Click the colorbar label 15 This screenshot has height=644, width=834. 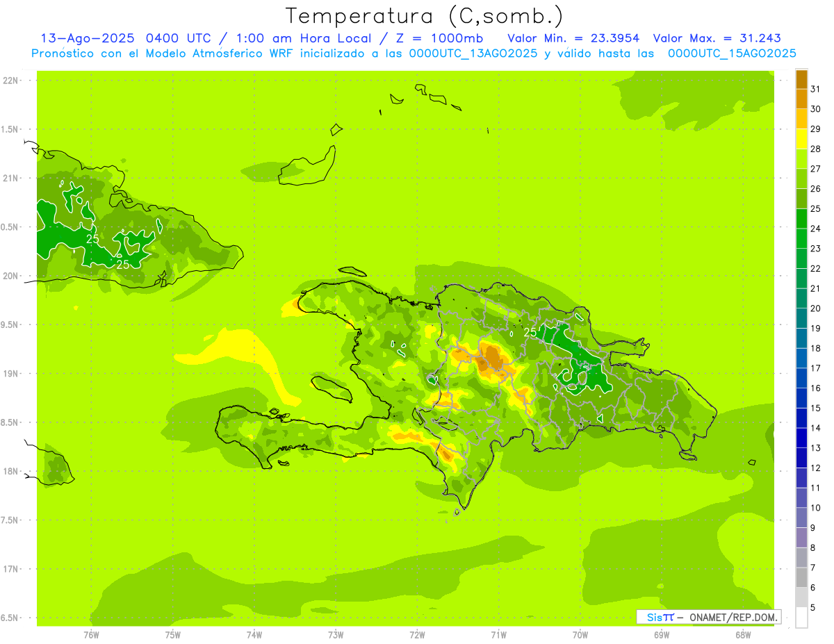pos(816,408)
